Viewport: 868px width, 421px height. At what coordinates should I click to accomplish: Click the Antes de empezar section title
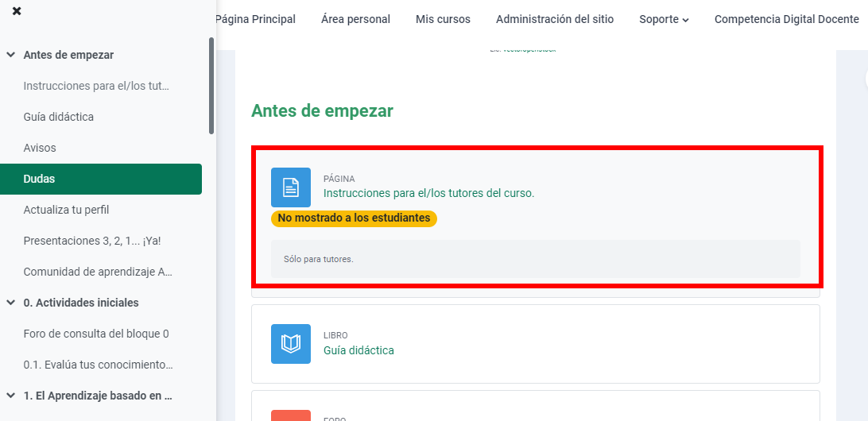[x=322, y=110]
